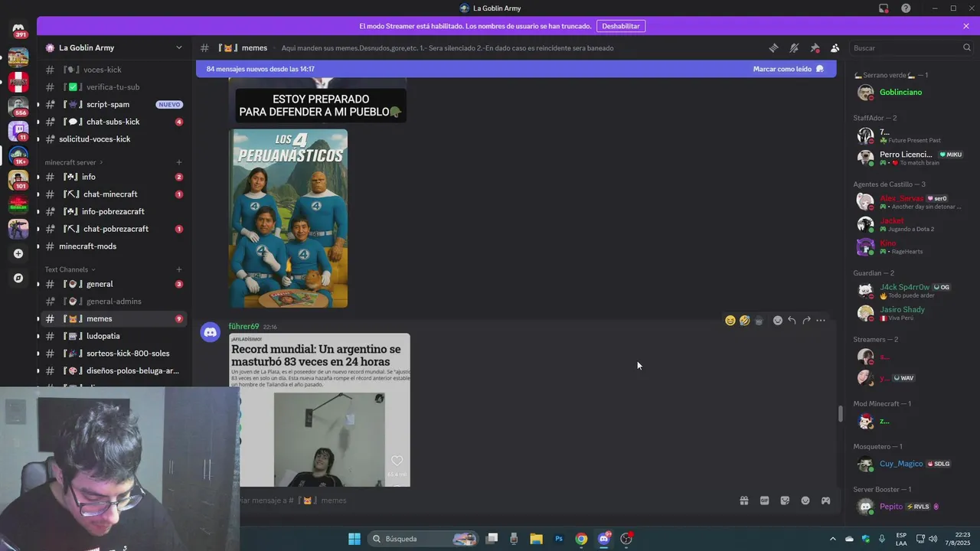Show hidden system tray icons
Screen dimensions: 980x551
833,539
